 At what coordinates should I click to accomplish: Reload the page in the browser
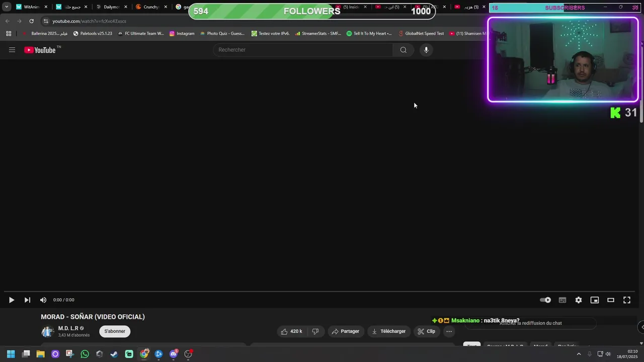click(x=31, y=21)
